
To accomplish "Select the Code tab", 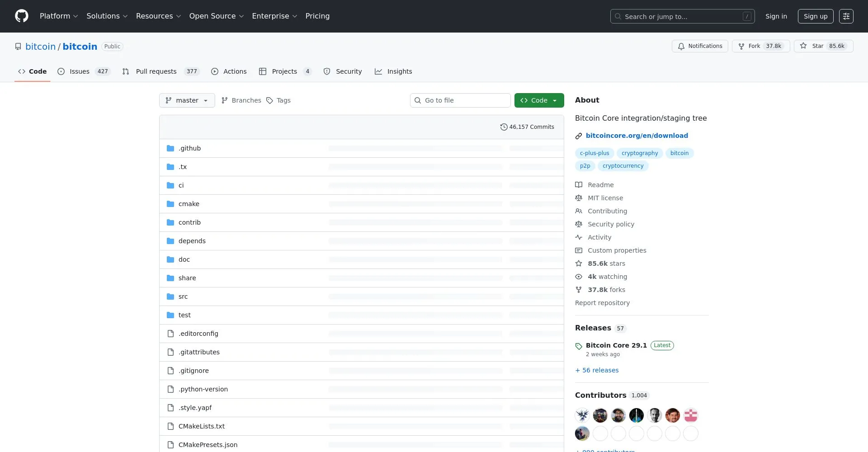I will tap(32, 71).
